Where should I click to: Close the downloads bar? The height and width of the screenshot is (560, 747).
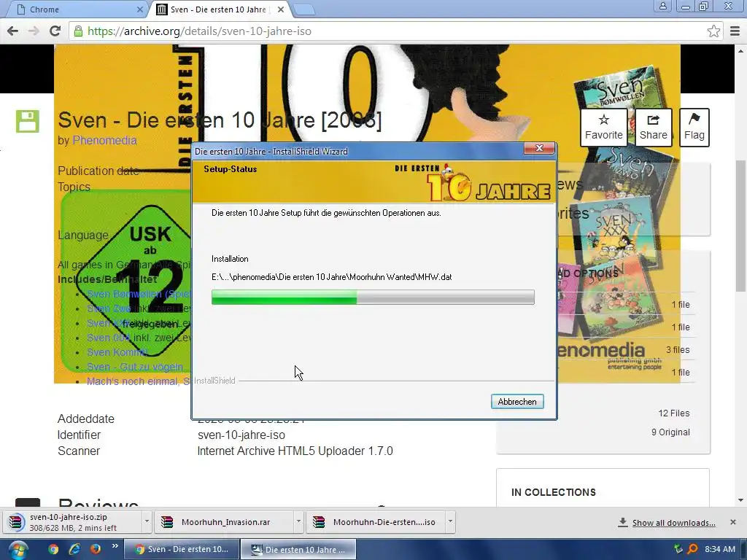732,522
